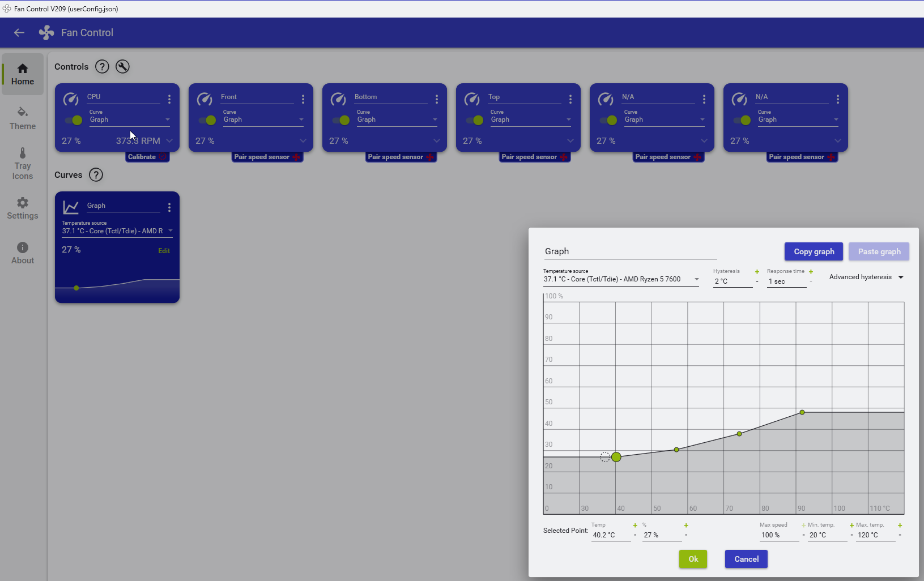Screen dimensions: 924x581
Task: Open the CPU card Curve dropdown
Action: pos(130,119)
